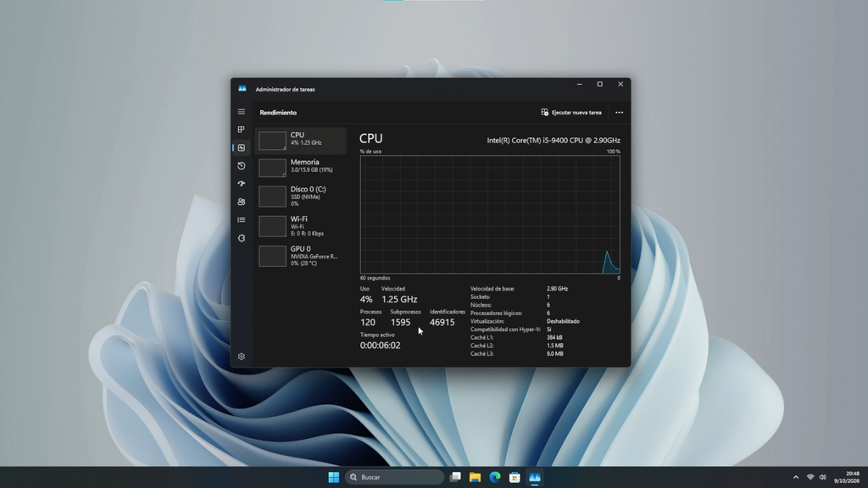Open Task View from the taskbar
This screenshot has height=488, width=868.
pos(455,477)
